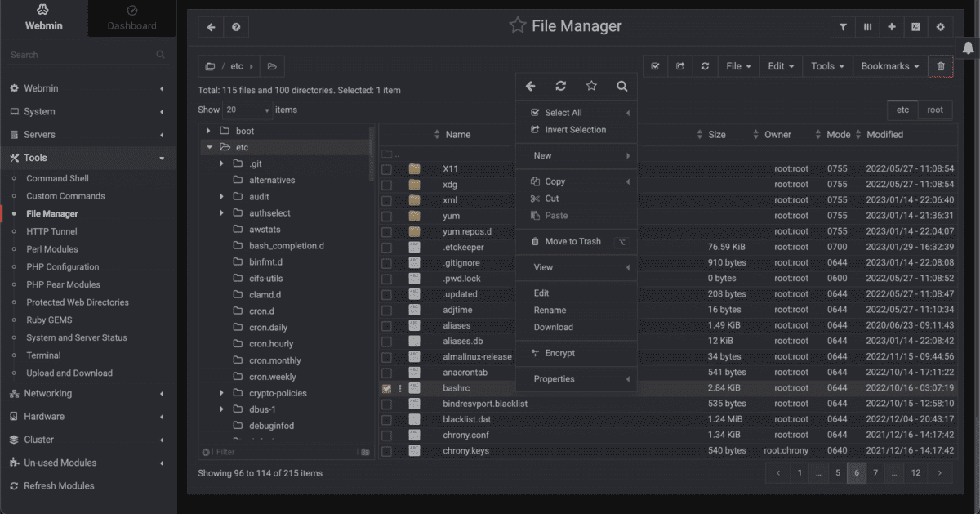Screen dimensions: 980x514
Task: Check the aliases.db file checkbox
Action: [386, 341]
